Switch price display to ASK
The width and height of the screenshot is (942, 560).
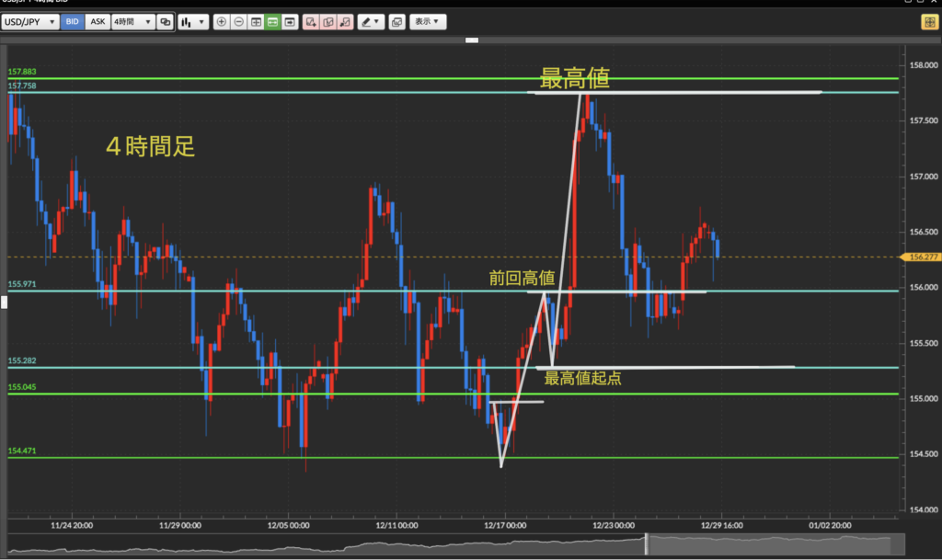pos(98,21)
